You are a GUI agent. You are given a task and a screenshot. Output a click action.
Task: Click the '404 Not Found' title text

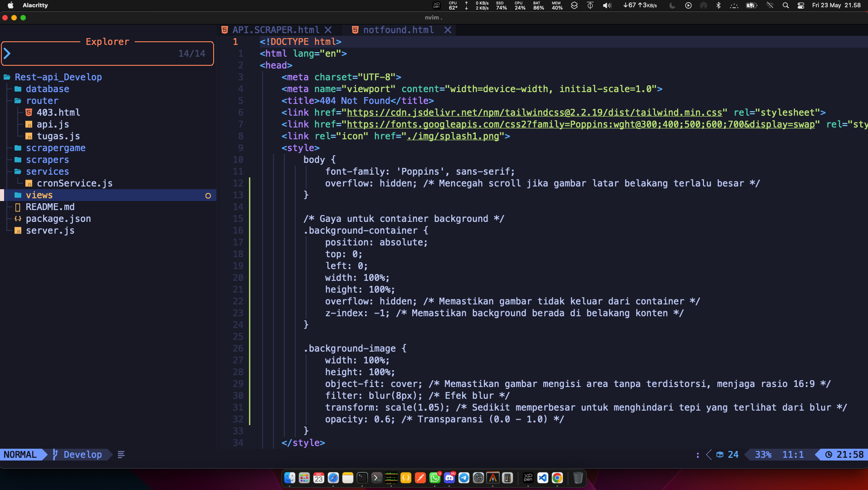point(355,101)
